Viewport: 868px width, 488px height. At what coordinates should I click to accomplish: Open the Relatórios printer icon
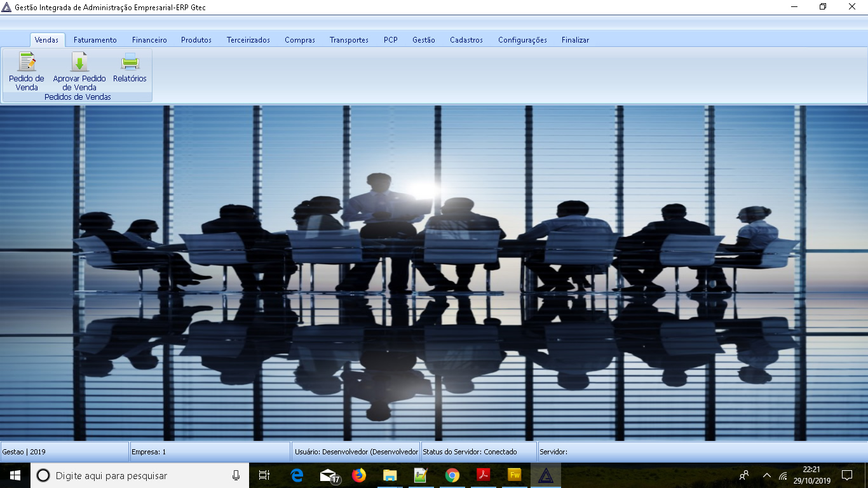pyautogui.click(x=130, y=62)
